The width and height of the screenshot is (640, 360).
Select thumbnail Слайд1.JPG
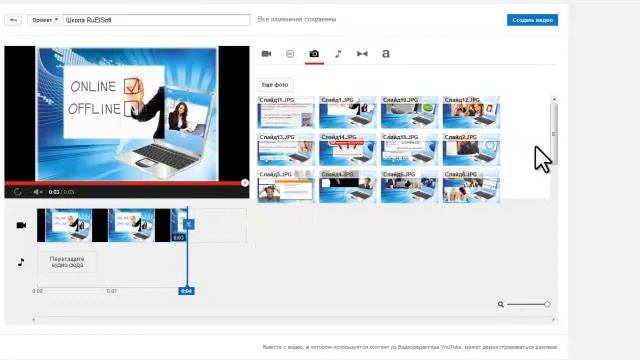[347, 112]
